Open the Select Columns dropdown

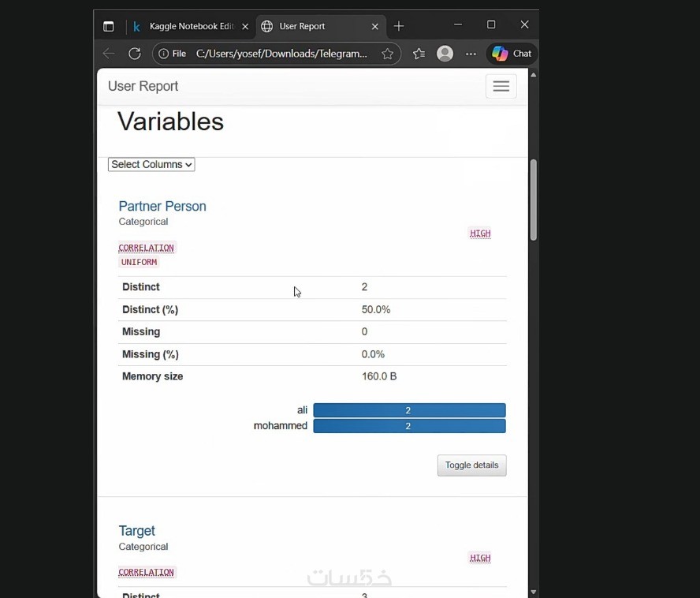151,164
